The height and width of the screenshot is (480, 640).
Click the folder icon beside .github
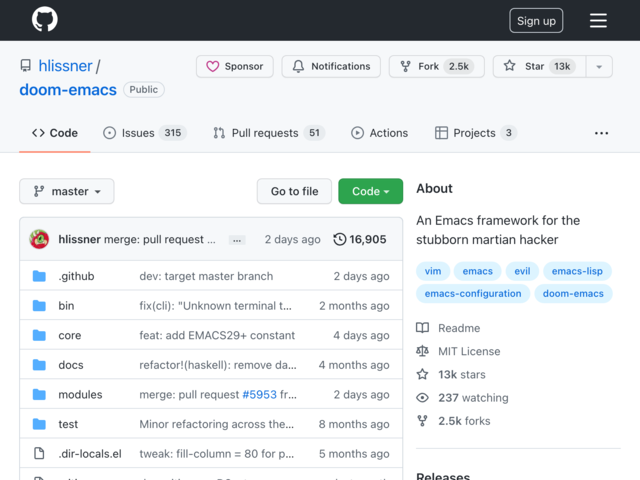point(39,276)
